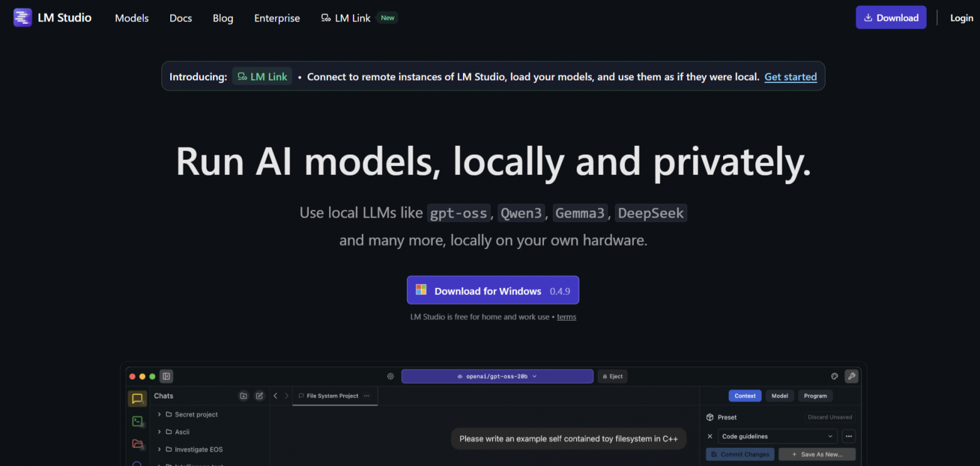Expand the Ascii folder chevron

(x=160, y=432)
